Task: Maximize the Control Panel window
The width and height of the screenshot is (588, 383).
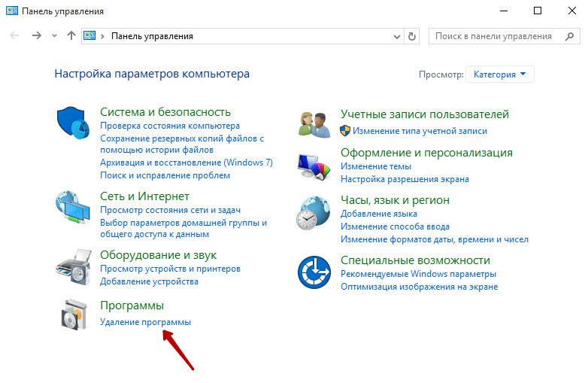Action: tap(538, 11)
